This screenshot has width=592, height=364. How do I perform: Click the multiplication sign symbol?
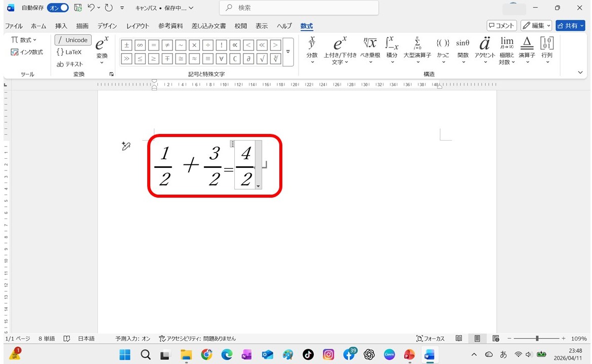coord(194,45)
